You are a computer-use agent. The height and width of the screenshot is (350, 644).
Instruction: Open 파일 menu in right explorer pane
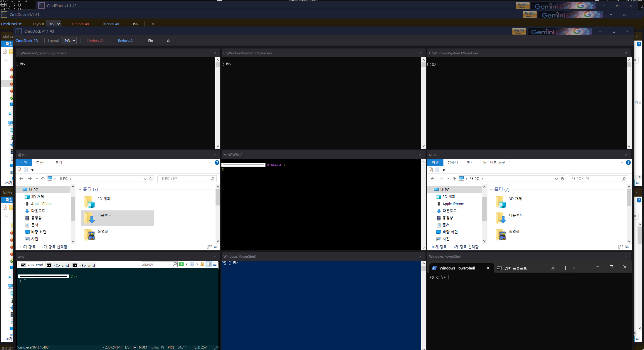click(x=435, y=162)
